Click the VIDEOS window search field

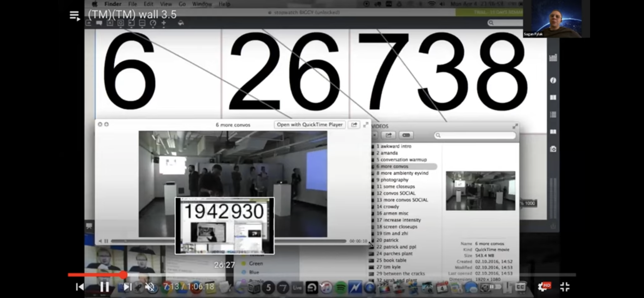pyautogui.click(x=475, y=135)
